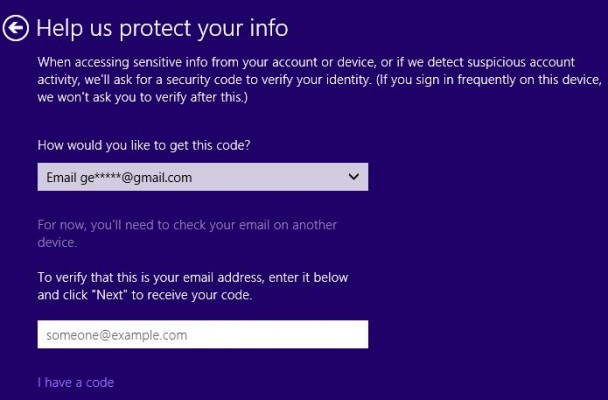Click the "How would you like to get this code?" label
Viewport: 608px width, 400px height.
[x=144, y=145]
